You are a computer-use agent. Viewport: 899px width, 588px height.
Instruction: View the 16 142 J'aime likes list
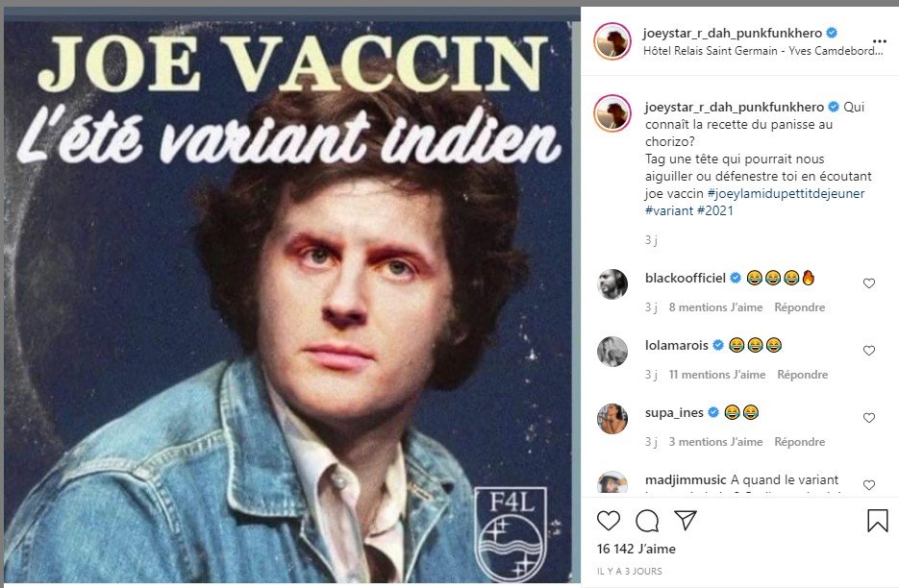(x=637, y=549)
